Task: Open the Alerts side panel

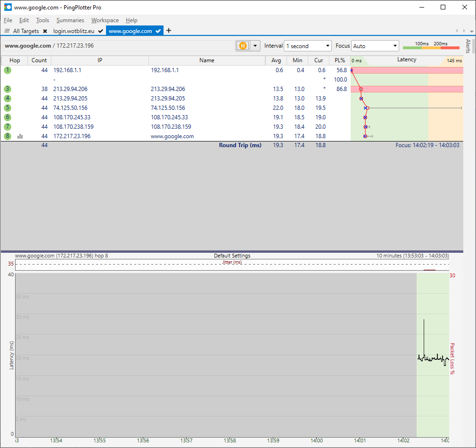Action: 468,46
